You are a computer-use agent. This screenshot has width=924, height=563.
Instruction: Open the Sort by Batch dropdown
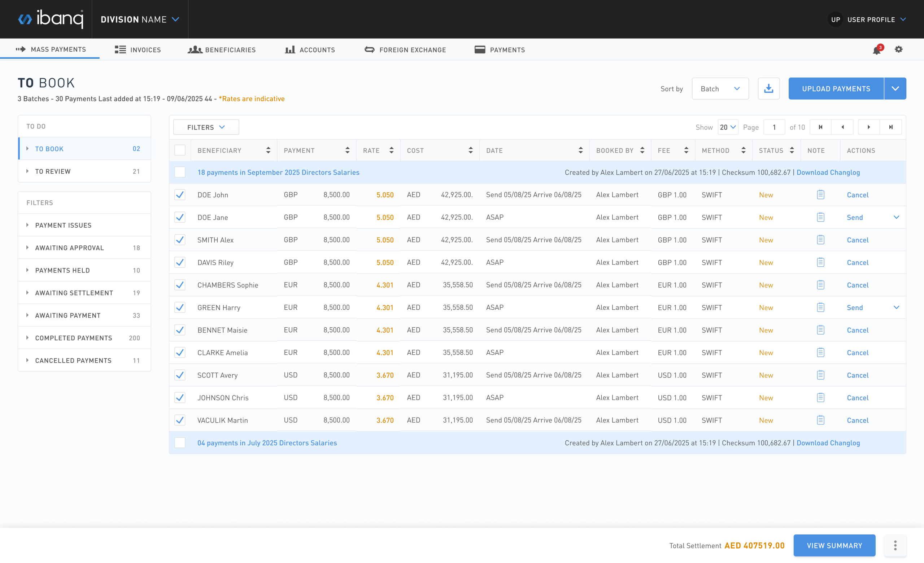[x=720, y=88]
